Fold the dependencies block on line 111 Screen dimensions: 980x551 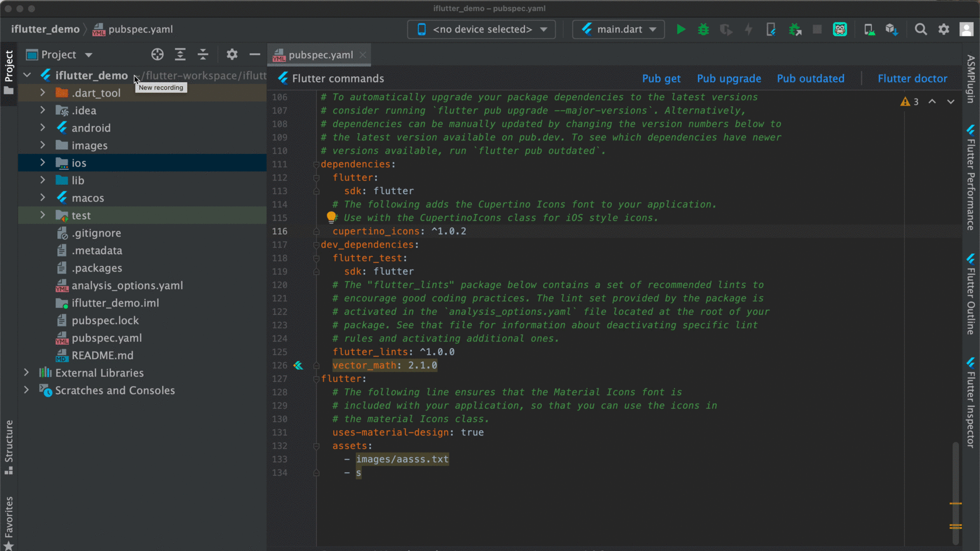[316, 164]
